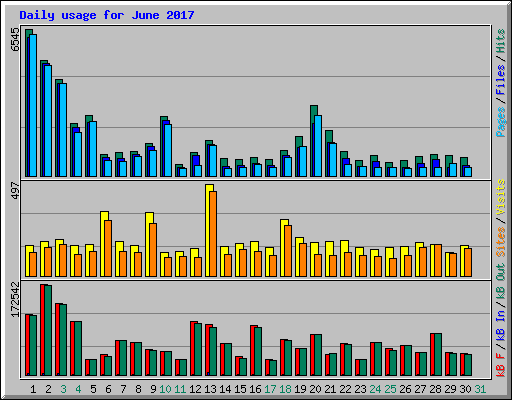Click green day 24 axis label
Screen dimensions: 512x400
pyautogui.click(x=375, y=389)
